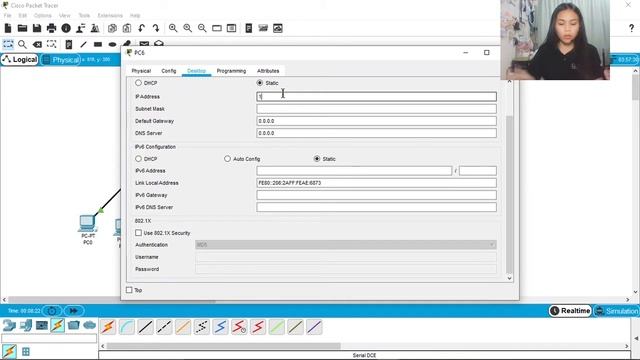
Task: Choose the blue coaxial cable
Action: point(220,327)
